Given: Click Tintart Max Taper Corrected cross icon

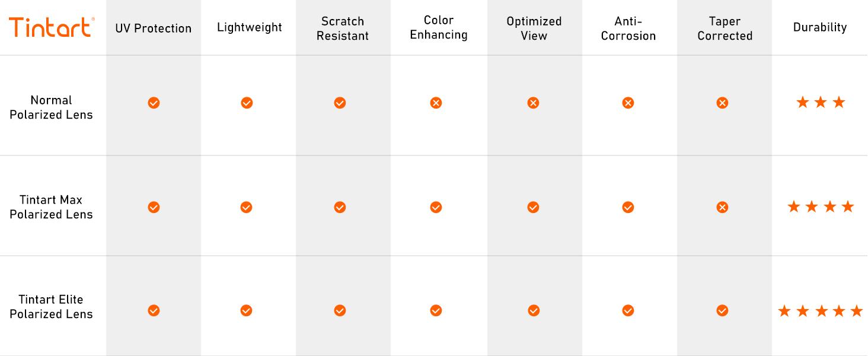Looking at the screenshot, I should tap(722, 207).
